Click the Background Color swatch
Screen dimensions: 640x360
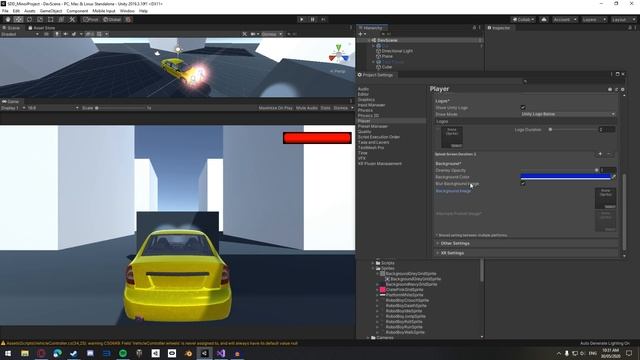pyautogui.click(x=565, y=177)
